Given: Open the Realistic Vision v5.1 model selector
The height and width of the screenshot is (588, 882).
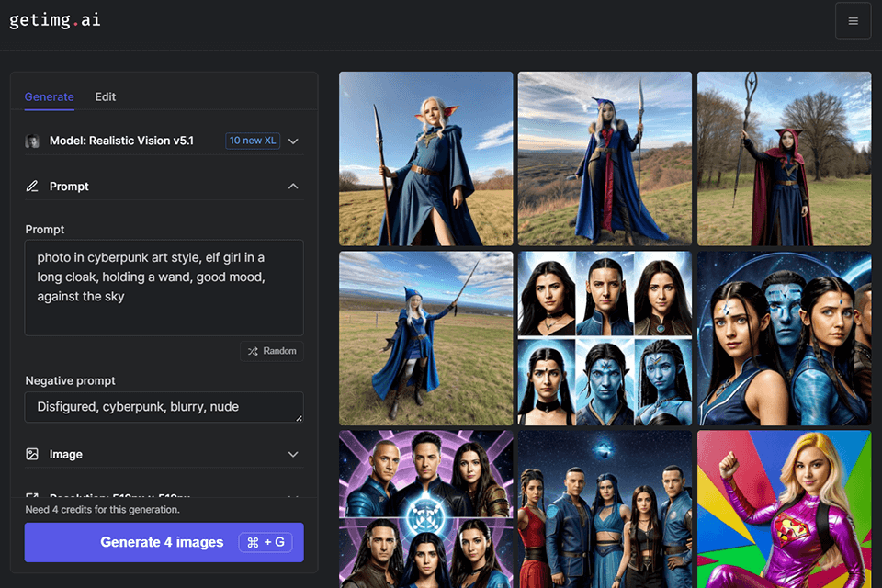Looking at the screenshot, I should (164, 141).
